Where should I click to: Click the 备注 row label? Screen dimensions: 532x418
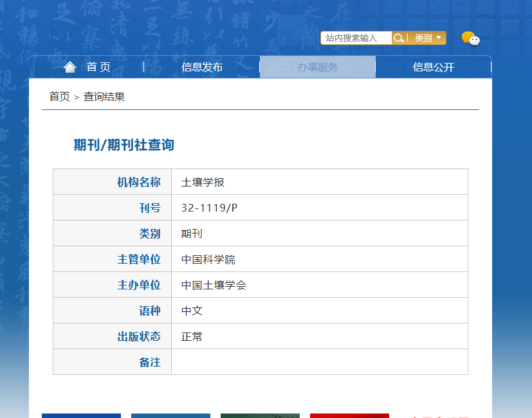(150, 362)
